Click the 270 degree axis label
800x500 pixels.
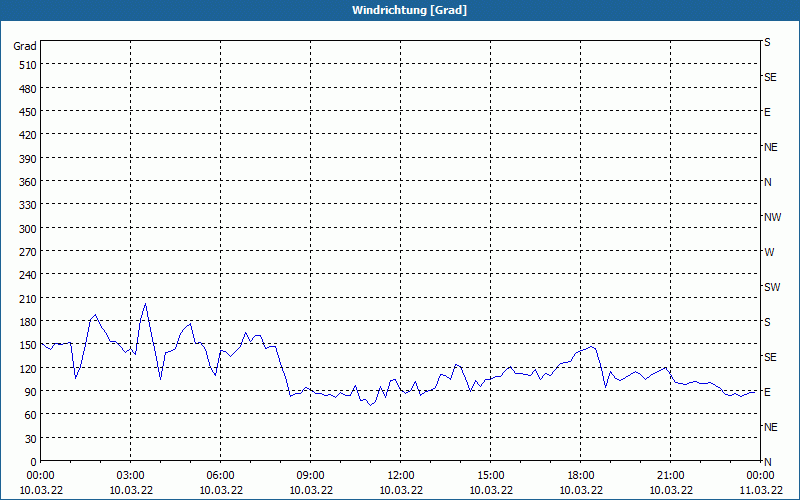pyautogui.click(x=26, y=252)
